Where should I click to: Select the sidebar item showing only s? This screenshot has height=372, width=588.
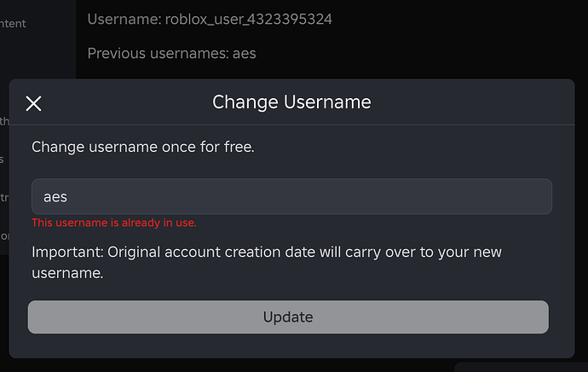3,159
